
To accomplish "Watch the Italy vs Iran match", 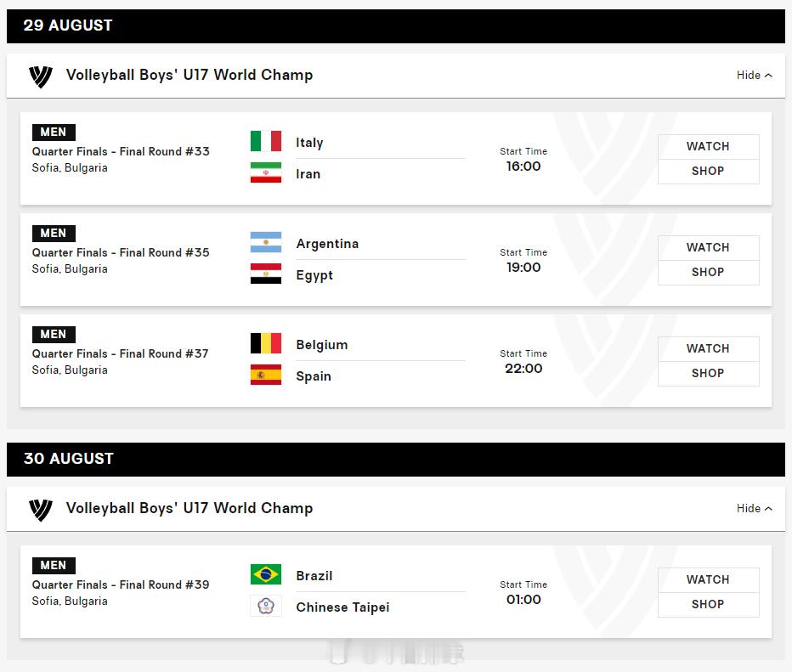I will pos(708,146).
